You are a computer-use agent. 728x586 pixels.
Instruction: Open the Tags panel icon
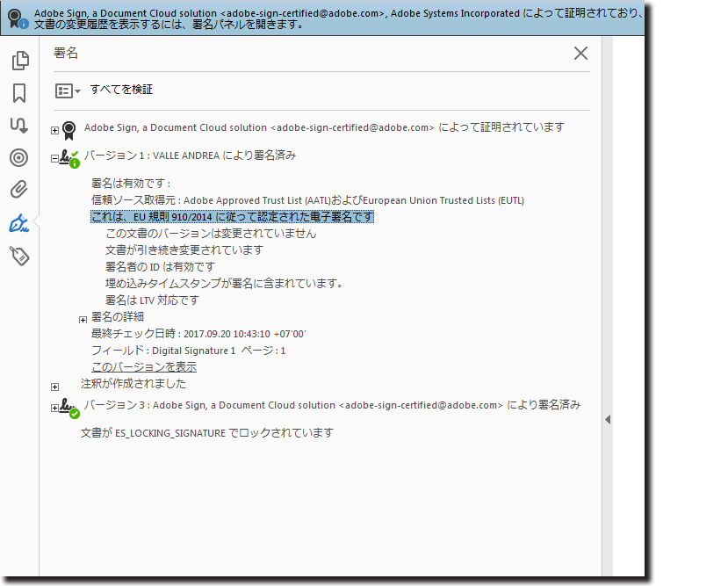19,256
